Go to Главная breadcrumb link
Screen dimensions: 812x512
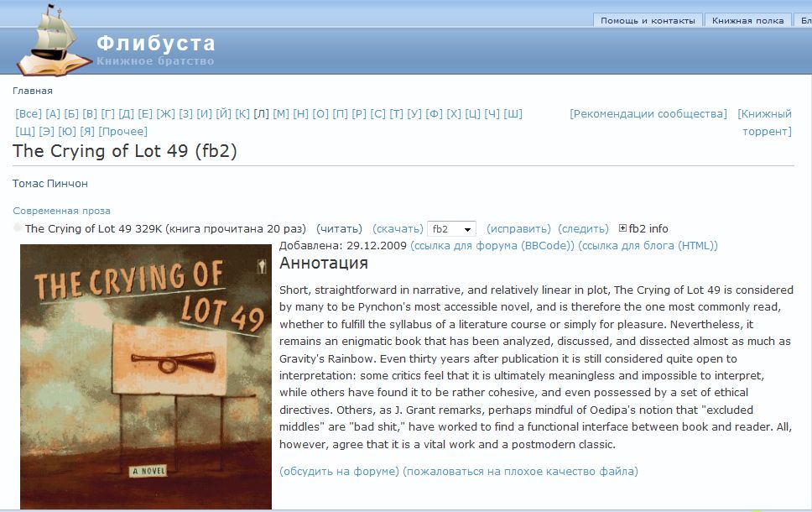(33, 91)
